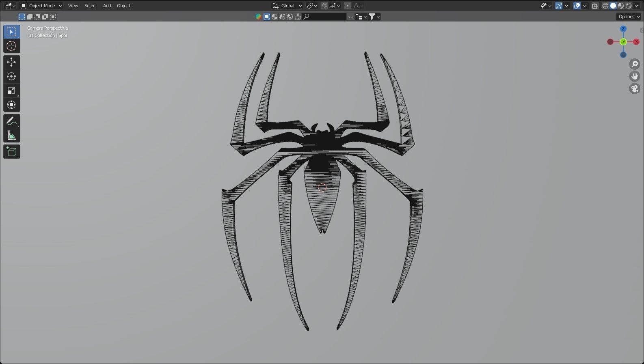The height and width of the screenshot is (364, 644).
Task: Click the 3D cursor in the viewport
Action: (322, 187)
